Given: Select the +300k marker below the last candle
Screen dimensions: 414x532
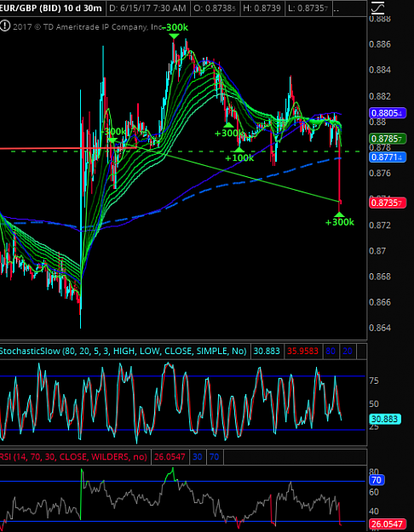Looking at the screenshot, I should (340, 219).
